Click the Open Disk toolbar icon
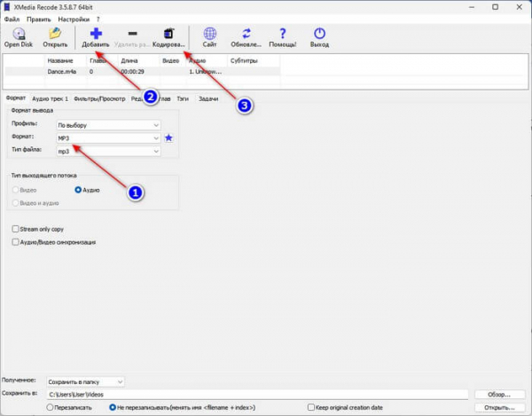This screenshot has height=416, width=532. (19, 34)
